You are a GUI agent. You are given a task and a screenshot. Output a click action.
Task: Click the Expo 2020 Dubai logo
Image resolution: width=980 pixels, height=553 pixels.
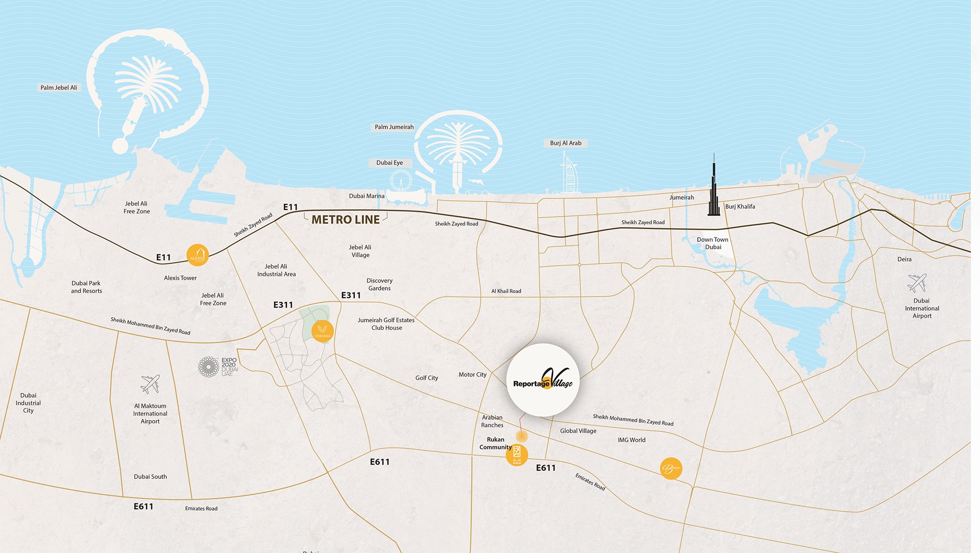[x=218, y=367]
